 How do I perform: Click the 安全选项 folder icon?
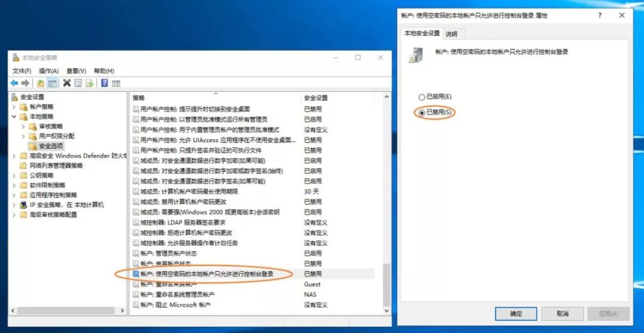[x=33, y=146]
